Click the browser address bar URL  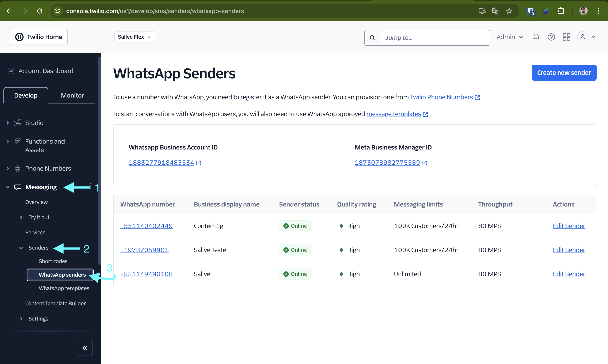155,11
